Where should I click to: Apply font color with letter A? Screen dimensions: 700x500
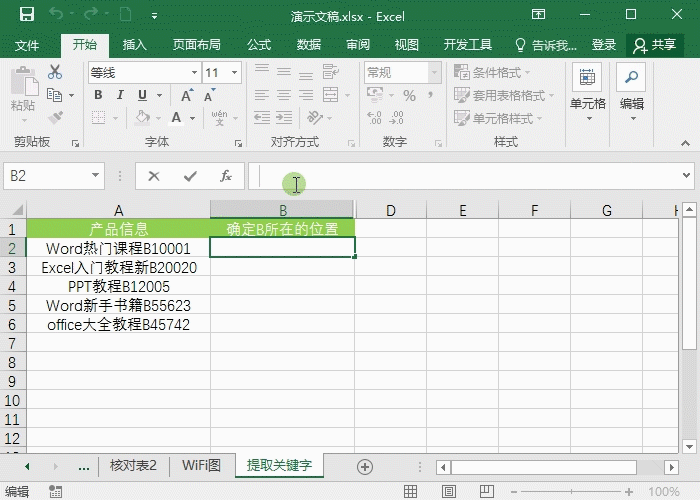(177, 118)
